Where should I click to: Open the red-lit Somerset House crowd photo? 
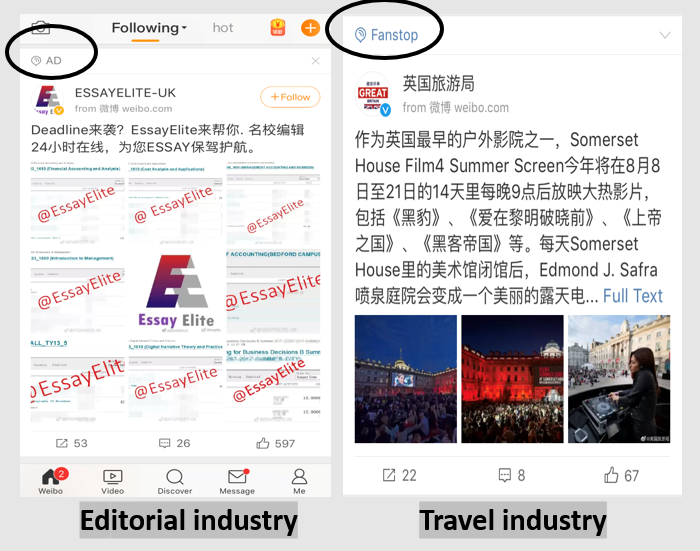click(x=511, y=378)
